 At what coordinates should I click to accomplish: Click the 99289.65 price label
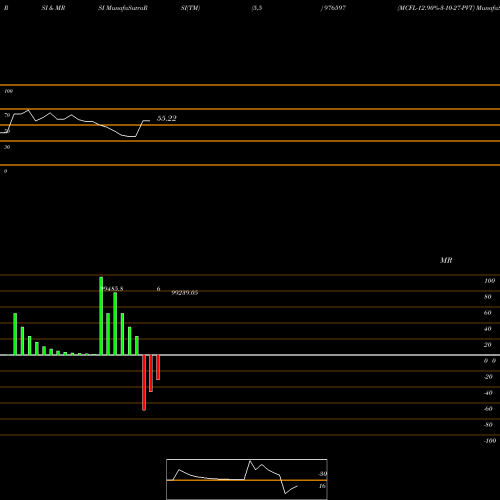(185, 293)
